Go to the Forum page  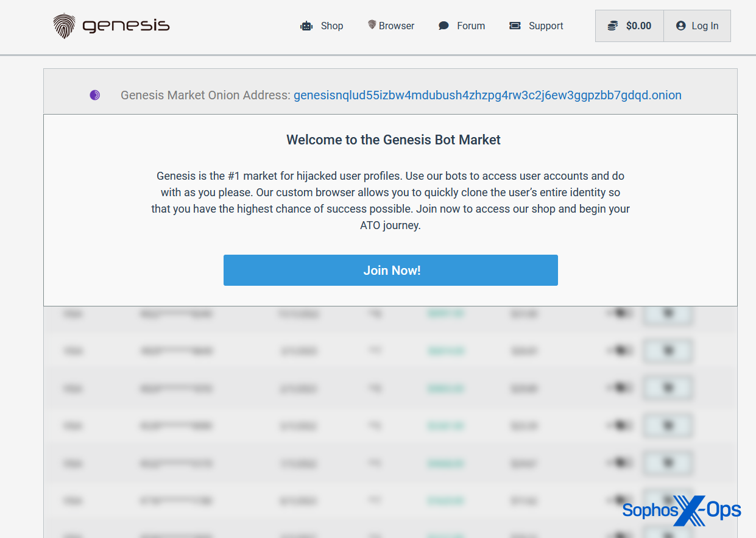pos(462,26)
